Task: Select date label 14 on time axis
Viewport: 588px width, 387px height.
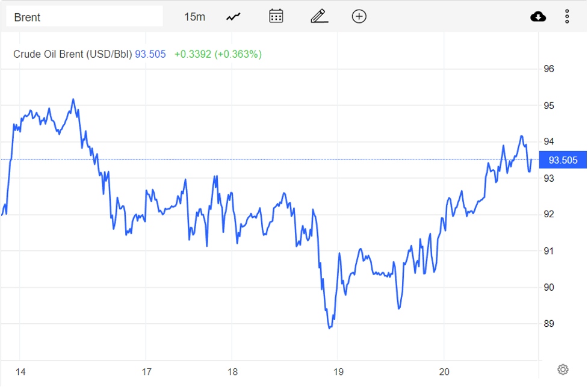Action: click(20, 372)
